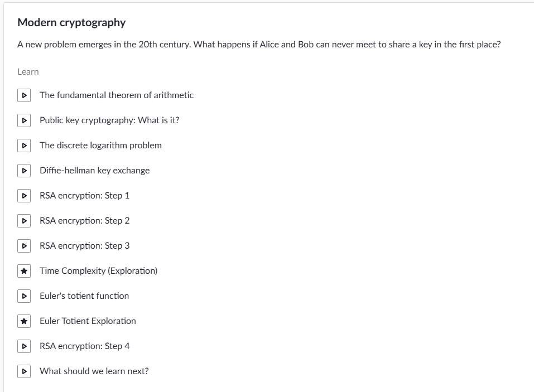Open RSA encryption: Step 2 lesson
534x392 pixels.
click(84, 221)
